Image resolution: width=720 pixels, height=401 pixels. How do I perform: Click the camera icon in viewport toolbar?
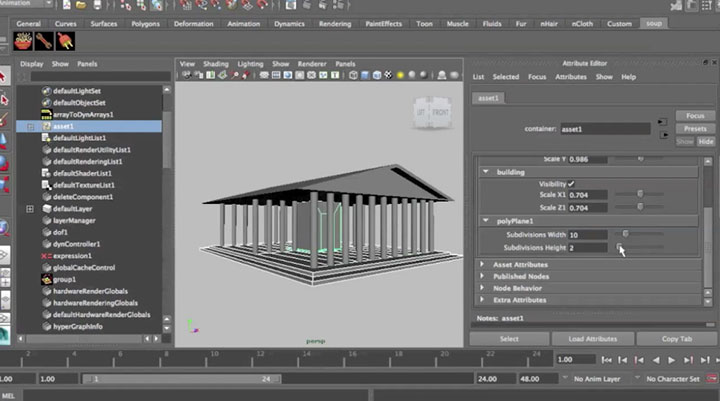pyautogui.click(x=186, y=75)
